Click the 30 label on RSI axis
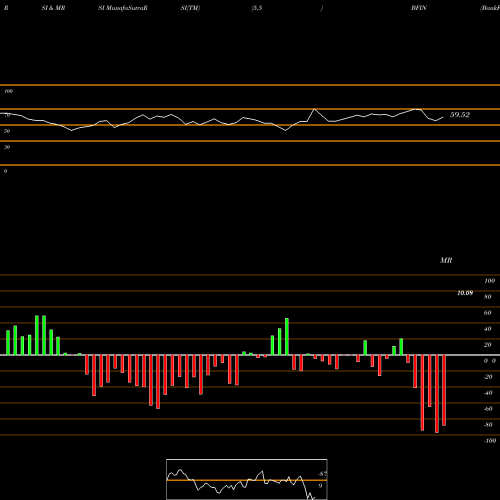 (7, 147)
